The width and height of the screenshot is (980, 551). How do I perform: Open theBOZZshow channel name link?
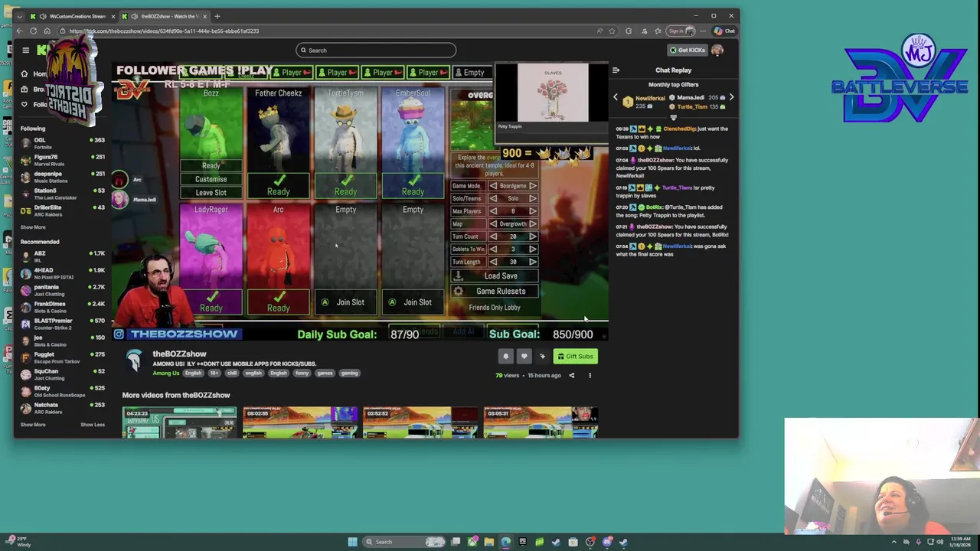(179, 354)
